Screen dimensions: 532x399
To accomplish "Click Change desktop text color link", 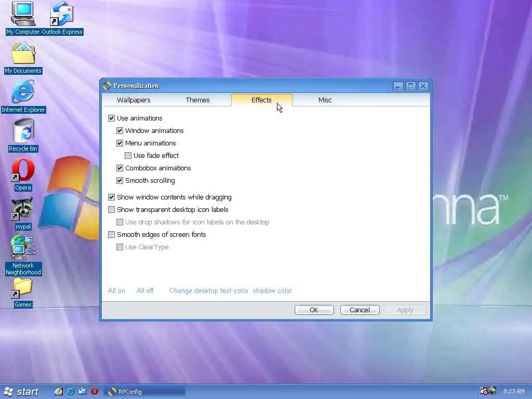I will click(x=209, y=291).
